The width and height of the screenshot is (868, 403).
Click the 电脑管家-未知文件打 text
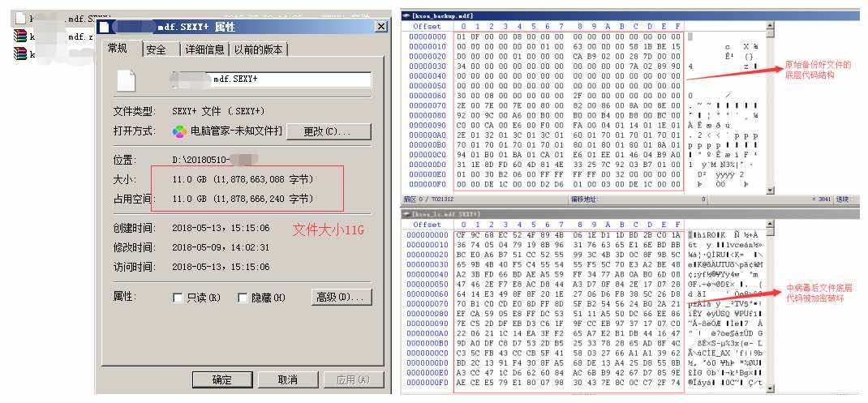click(x=236, y=131)
